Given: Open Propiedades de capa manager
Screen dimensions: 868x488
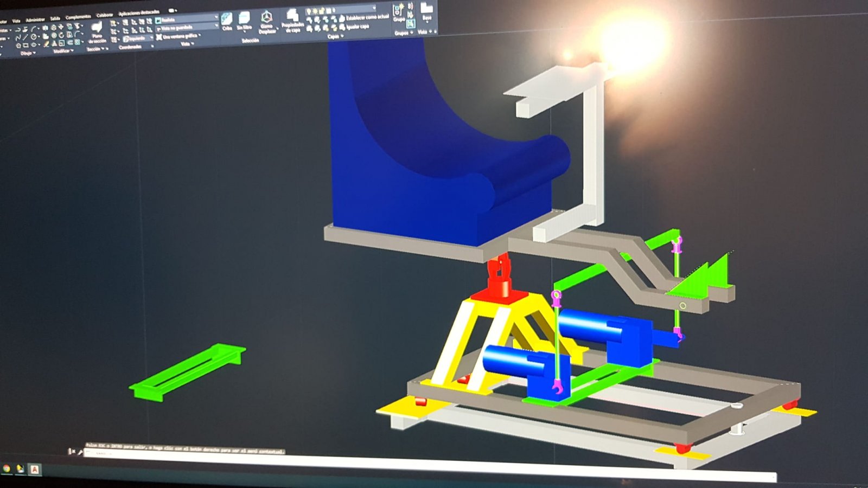Looking at the screenshot, I should [x=292, y=21].
